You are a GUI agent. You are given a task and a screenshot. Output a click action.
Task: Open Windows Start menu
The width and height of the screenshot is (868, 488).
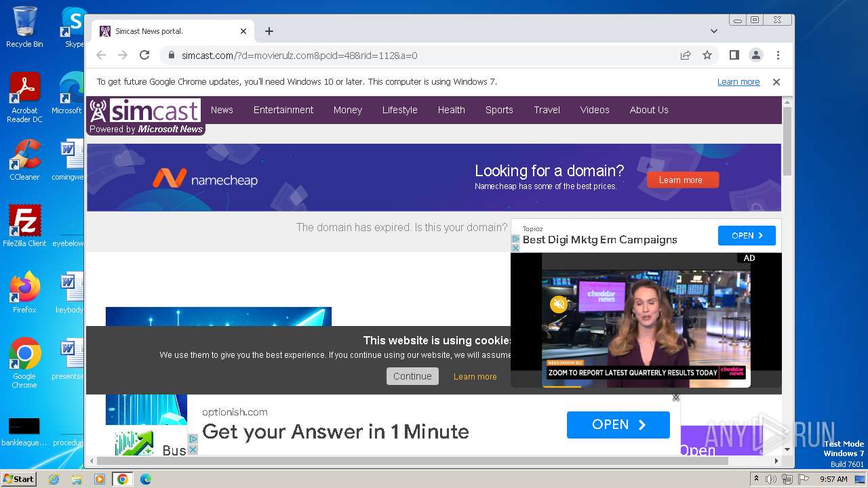tap(19, 479)
